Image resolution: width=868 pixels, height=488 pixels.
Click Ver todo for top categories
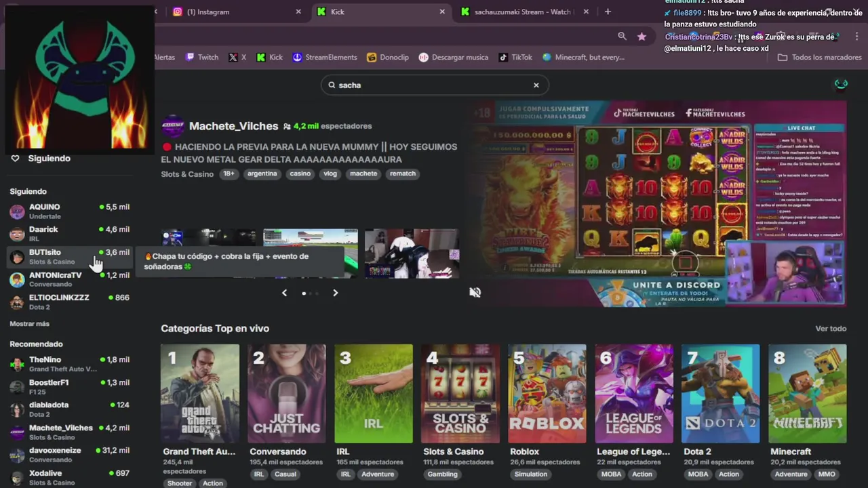pyautogui.click(x=831, y=329)
